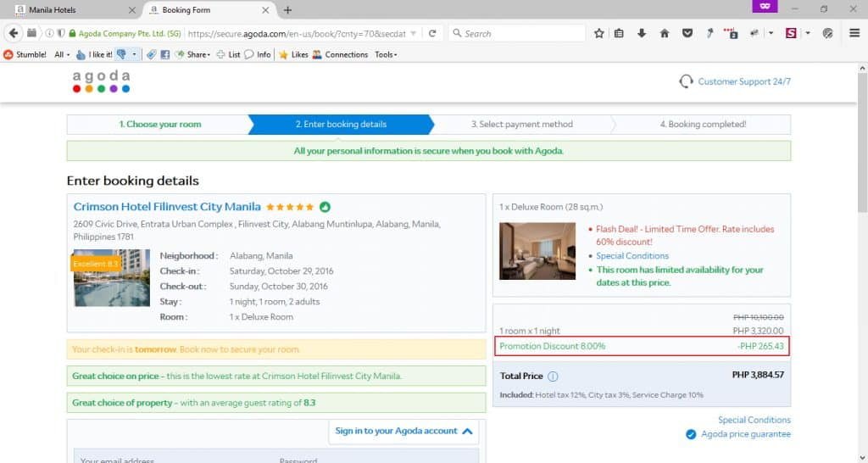Bookmark this page with the star icon
This screenshot has width=868, height=463.
tap(599, 33)
